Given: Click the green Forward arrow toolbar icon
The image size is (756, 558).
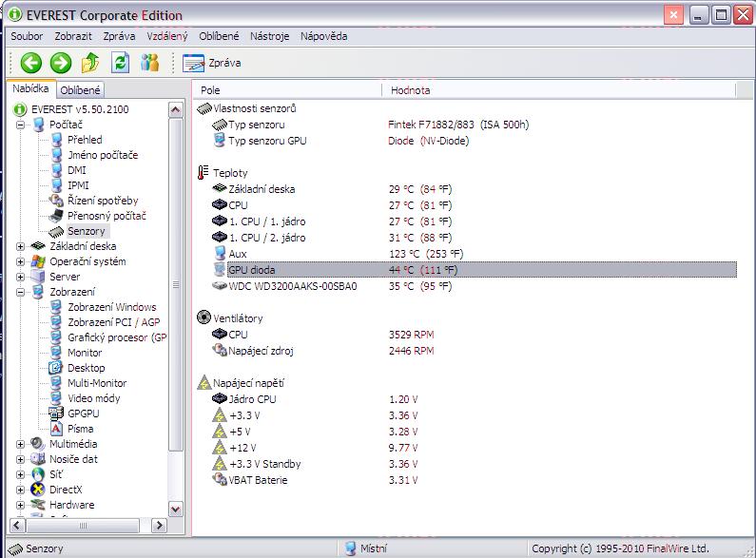Looking at the screenshot, I should click(x=61, y=63).
